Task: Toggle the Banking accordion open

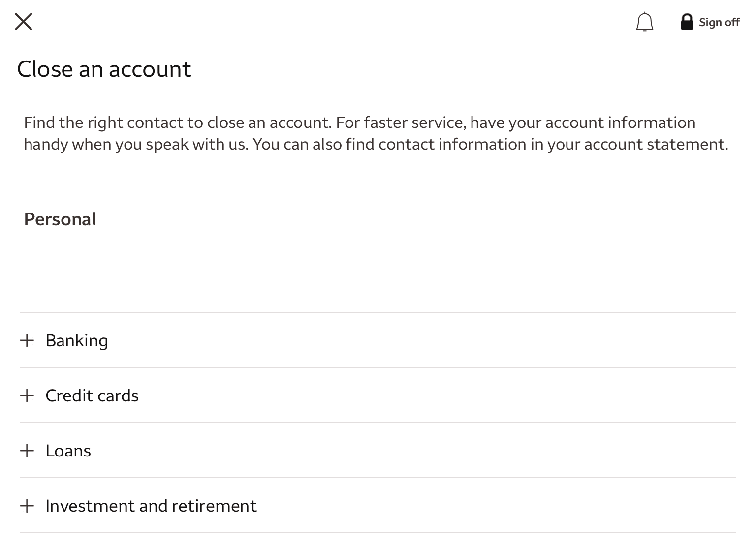Action: (77, 340)
